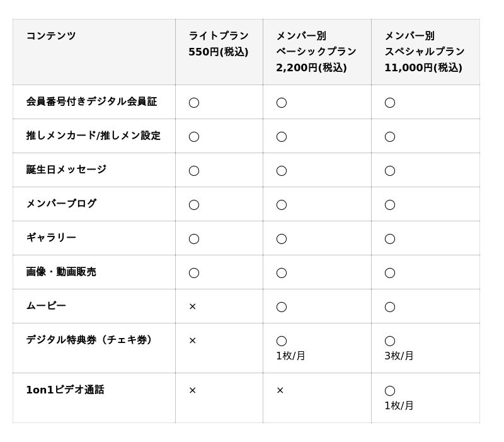The width and height of the screenshot is (504, 442).
Task: Click the × for ベーシックプラン 1on1ビデオ通話
Action: (x=280, y=390)
